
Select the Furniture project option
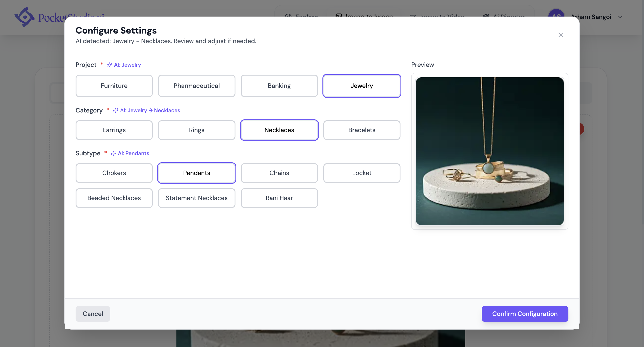[x=114, y=86]
